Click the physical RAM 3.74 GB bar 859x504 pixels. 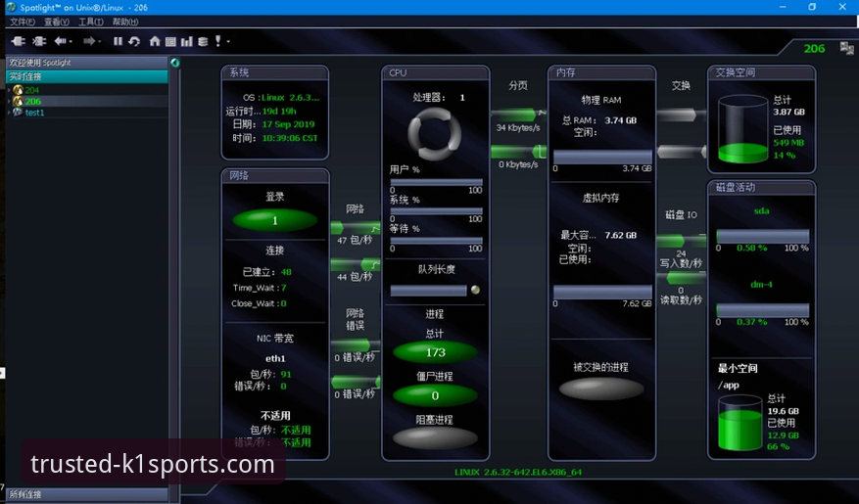(x=602, y=157)
